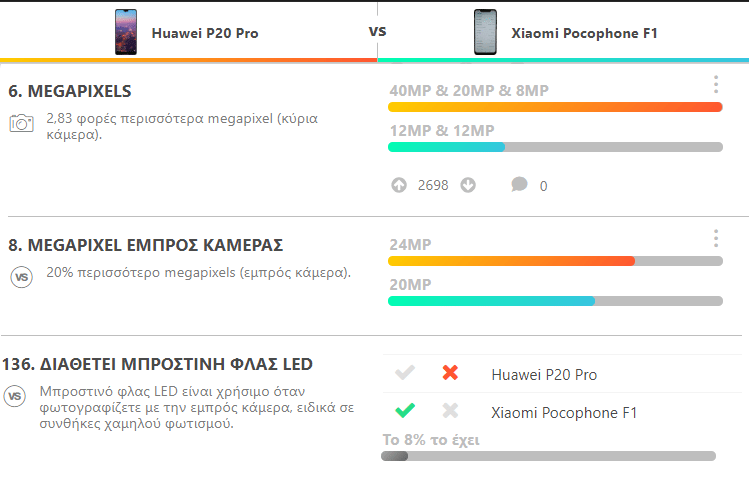Screen dimensions: 749x487
Task: Toggle the grey X for Xiaomi Pocophone F1
Action: (x=450, y=410)
